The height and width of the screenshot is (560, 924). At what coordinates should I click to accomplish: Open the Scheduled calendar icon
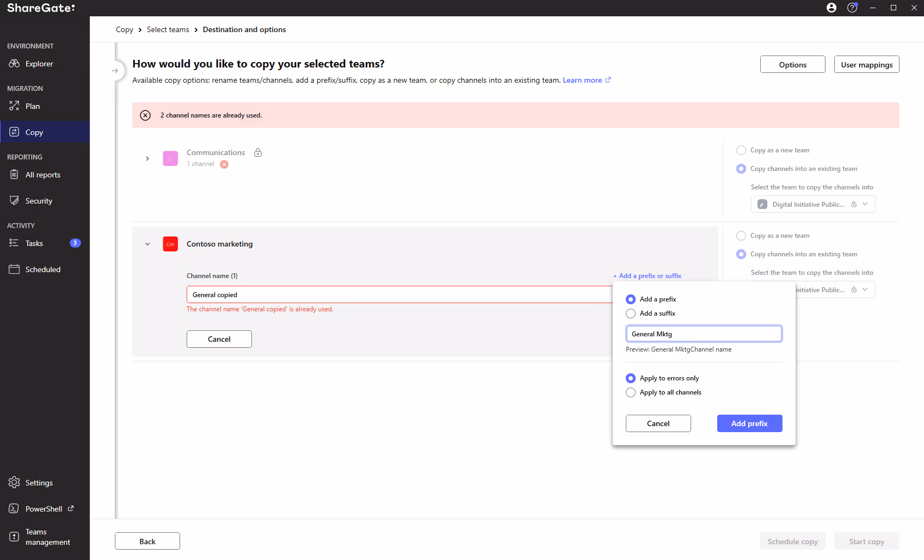click(x=14, y=269)
